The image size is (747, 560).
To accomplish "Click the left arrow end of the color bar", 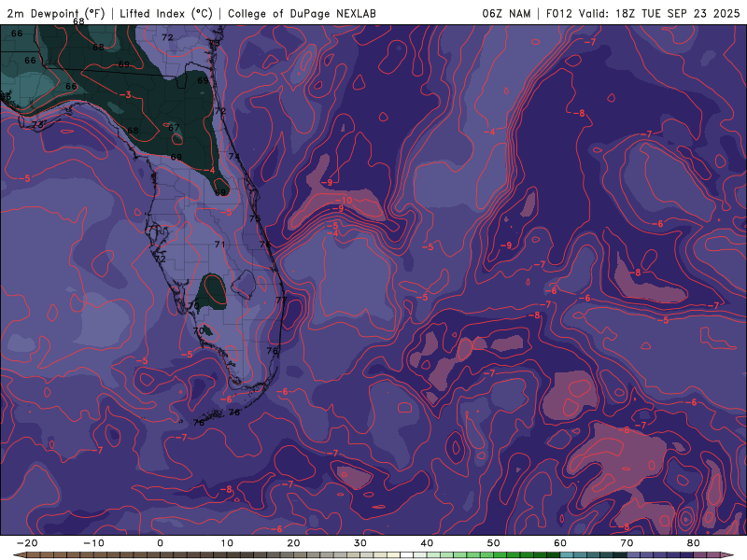I will [19, 555].
